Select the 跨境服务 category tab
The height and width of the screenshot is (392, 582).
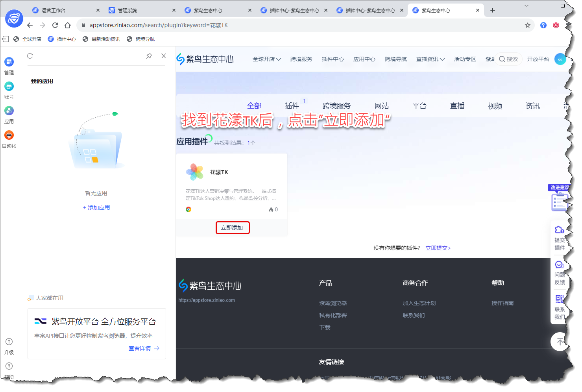(336, 105)
